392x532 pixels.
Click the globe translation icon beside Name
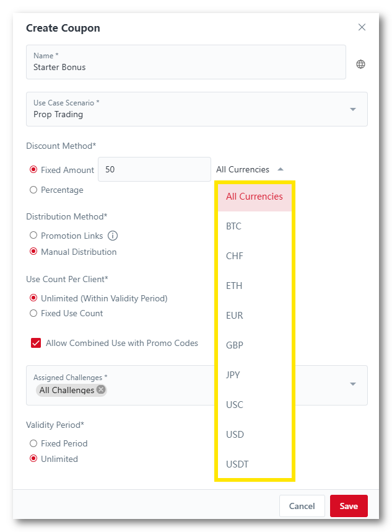[360, 64]
